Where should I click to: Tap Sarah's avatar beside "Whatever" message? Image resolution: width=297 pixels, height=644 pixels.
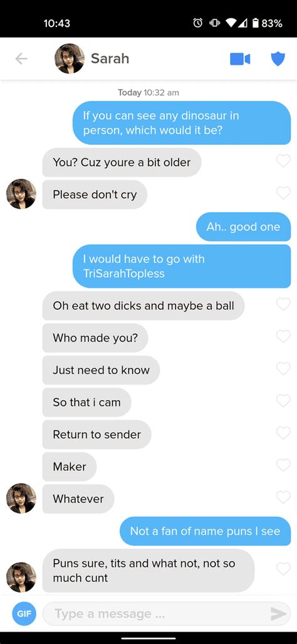[x=21, y=498]
